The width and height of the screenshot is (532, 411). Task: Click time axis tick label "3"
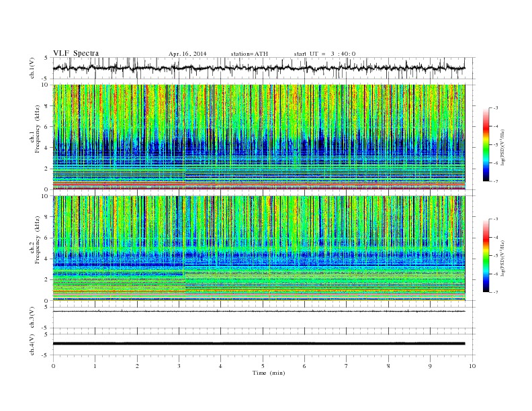[179, 366]
